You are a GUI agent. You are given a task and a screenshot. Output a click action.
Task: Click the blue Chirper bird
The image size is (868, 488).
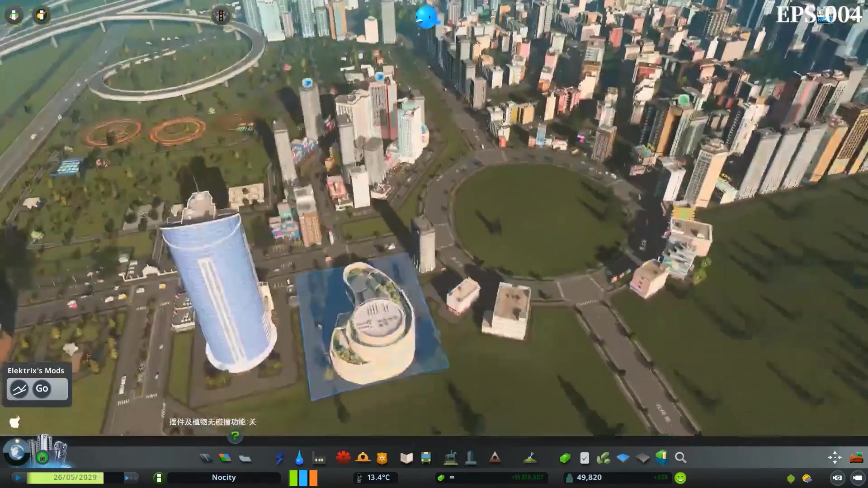[x=427, y=17]
